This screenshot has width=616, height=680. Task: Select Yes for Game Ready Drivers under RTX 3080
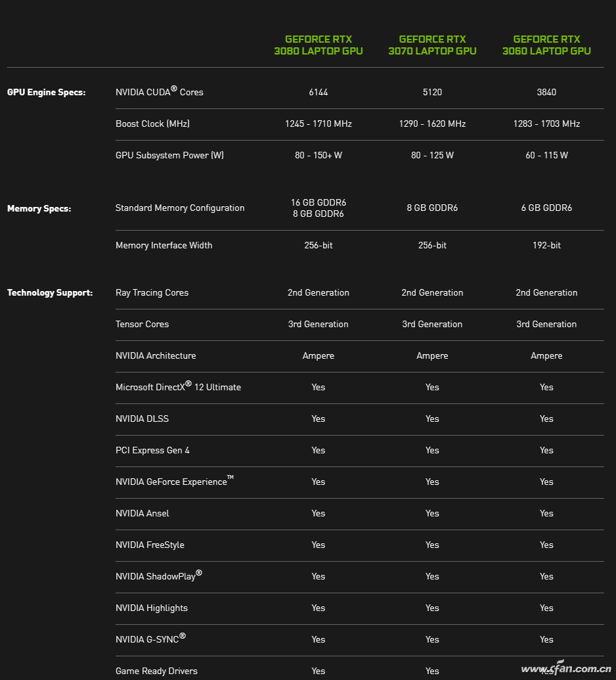click(319, 671)
